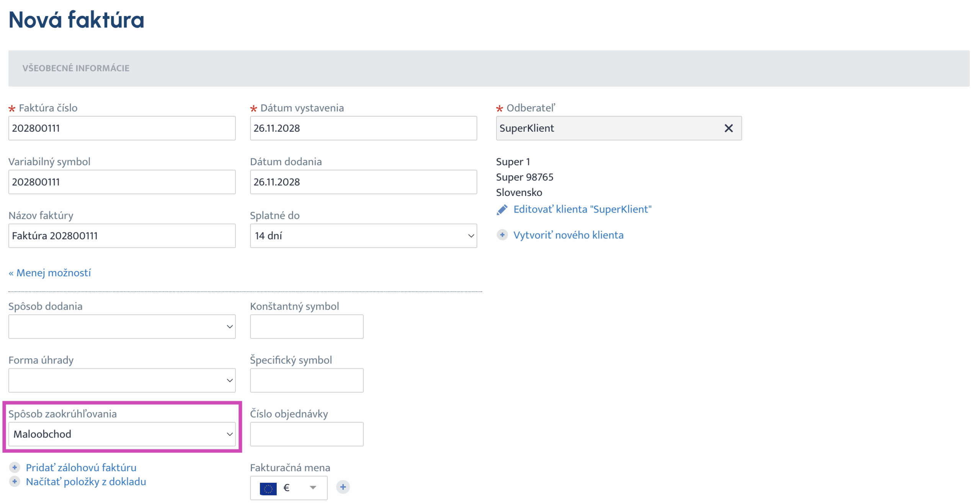The width and height of the screenshot is (980, 503).
Task: Click the Vytvoriť nového klienta link
Action: coord(568,235)
